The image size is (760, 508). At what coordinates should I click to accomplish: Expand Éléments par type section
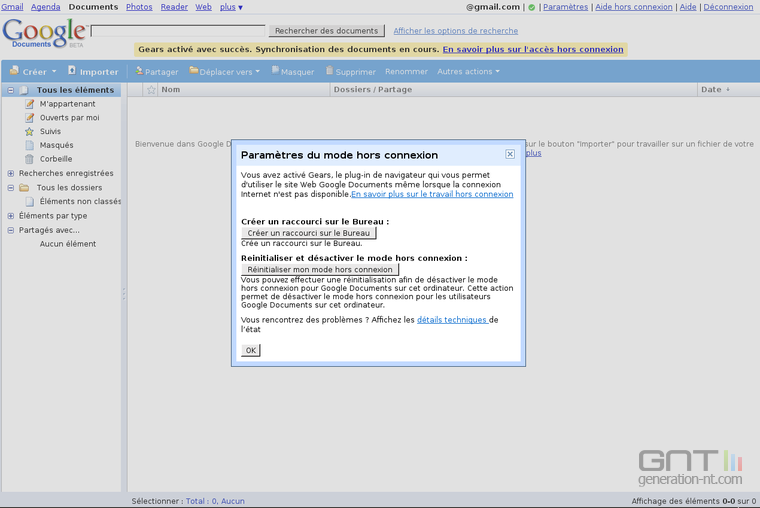tap(11, 216)
